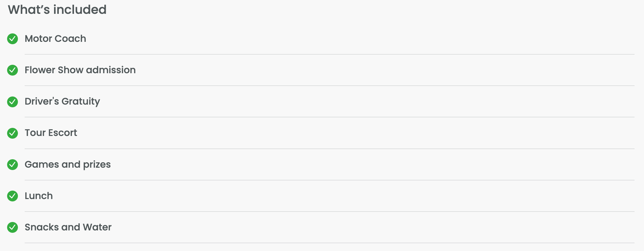Click the green checkmark beside Motor Coach
The image size is (644, 251).
pos(13,39)
